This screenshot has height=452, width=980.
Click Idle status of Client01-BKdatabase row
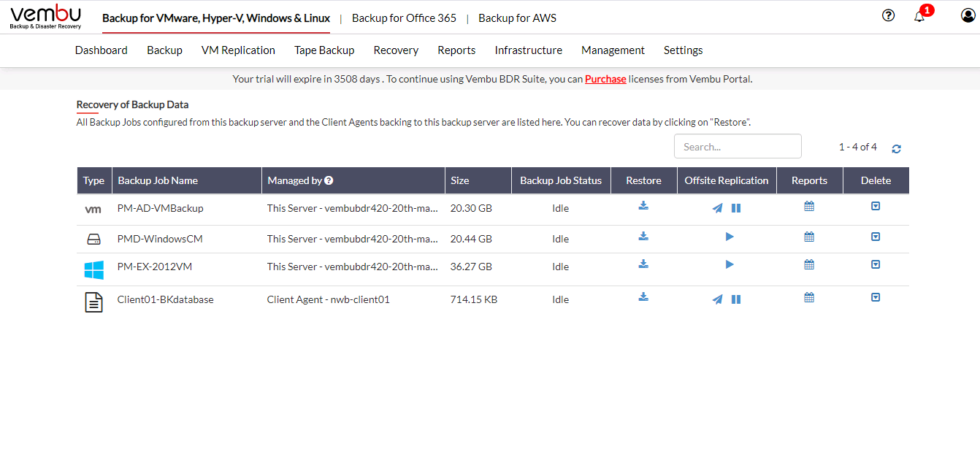[561, 299]
